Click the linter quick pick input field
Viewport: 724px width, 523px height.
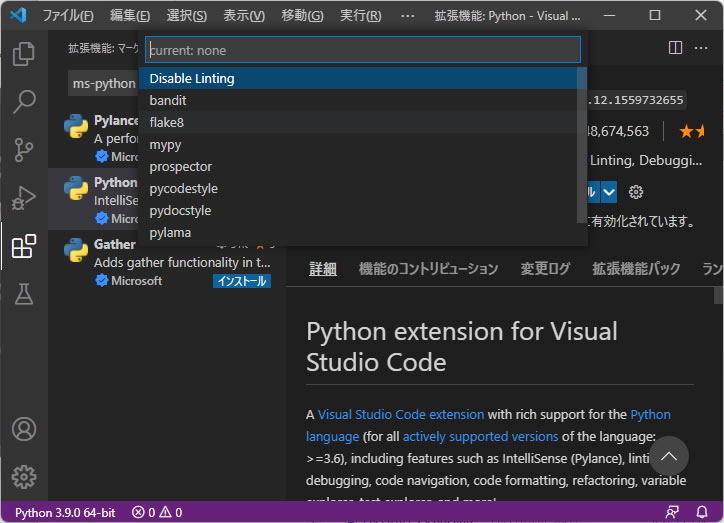point(362,50)
